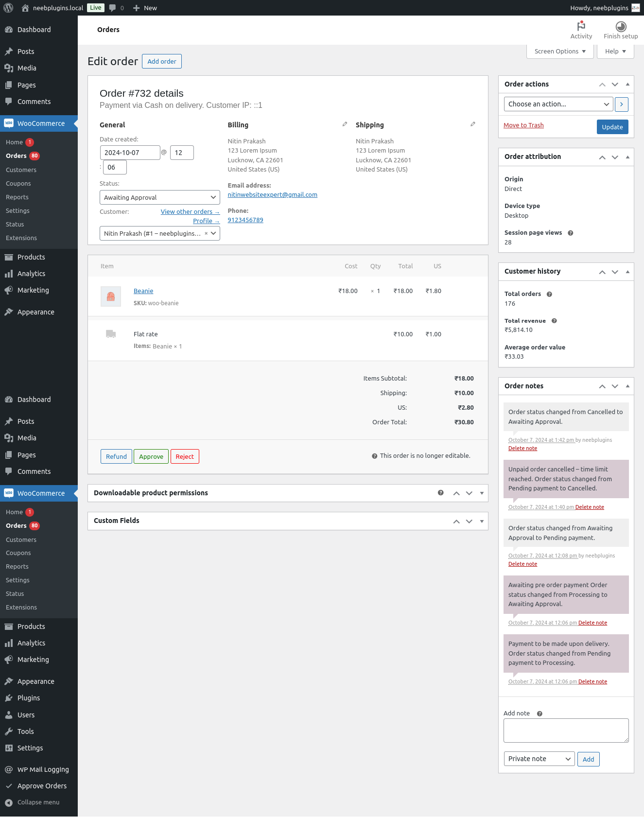The image size is (644, 818).
Task: Visit site via neebplugins.local home icon
Action: 25,8
